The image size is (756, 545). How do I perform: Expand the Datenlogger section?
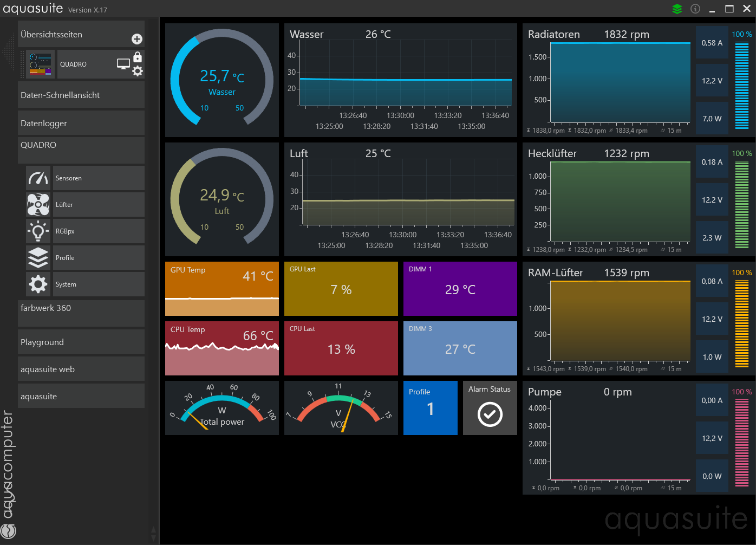pyautogui.click(x=81, y=123)
